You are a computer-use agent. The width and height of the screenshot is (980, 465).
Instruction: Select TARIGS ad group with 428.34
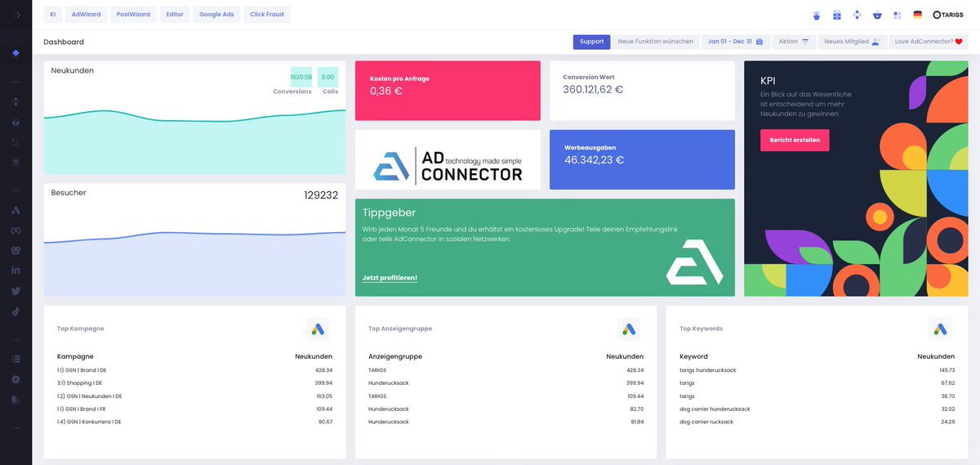point(506,370)
